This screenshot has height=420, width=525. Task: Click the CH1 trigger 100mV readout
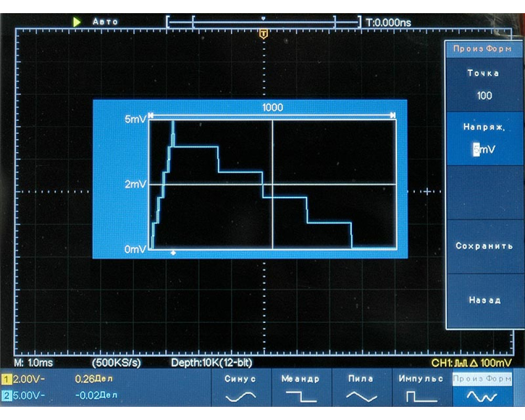pyautogui.click(x=471, y=363)
